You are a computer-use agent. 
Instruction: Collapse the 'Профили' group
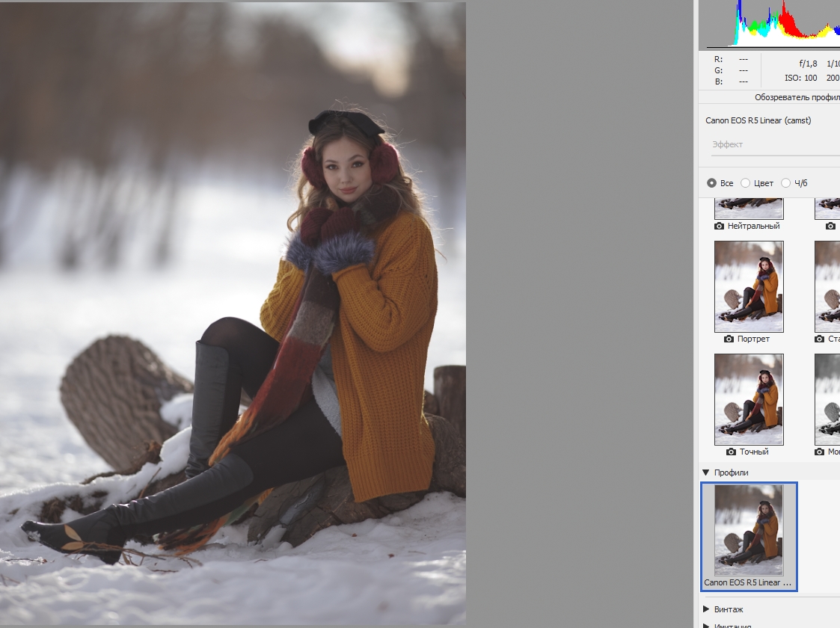(705, 472)
